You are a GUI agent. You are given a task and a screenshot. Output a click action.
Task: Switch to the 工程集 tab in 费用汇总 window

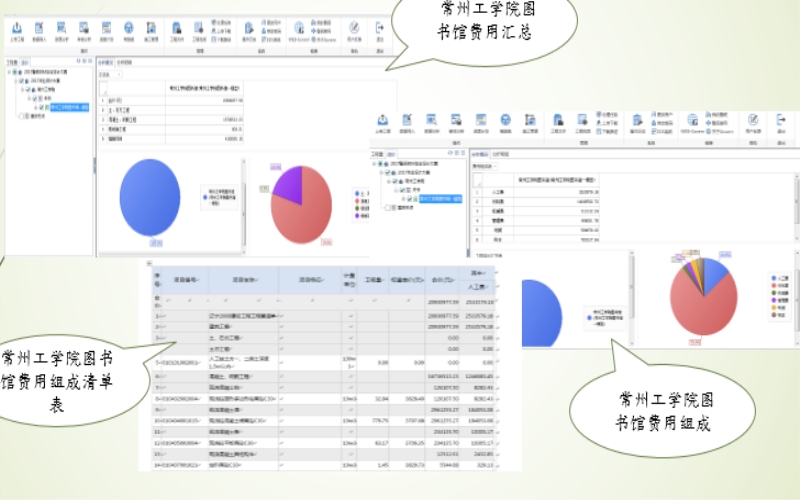coord(12,62)
